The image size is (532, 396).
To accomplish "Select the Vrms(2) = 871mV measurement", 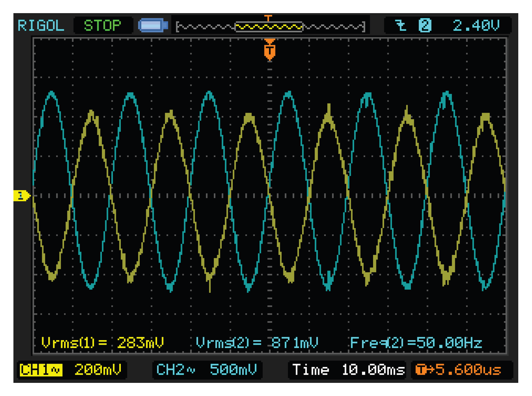I will (257, 343).
